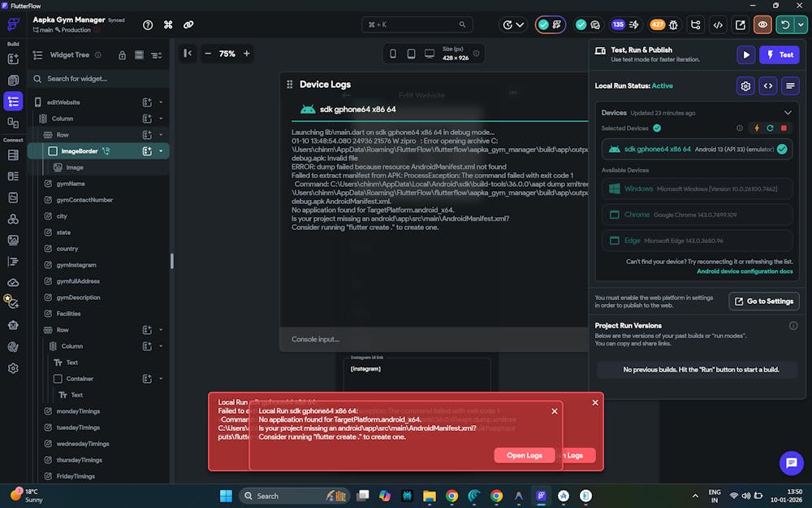This screenshot has height=508, width=812.
Task: Toggle the Widget Tree lock icon
Action: coord(123,55)
